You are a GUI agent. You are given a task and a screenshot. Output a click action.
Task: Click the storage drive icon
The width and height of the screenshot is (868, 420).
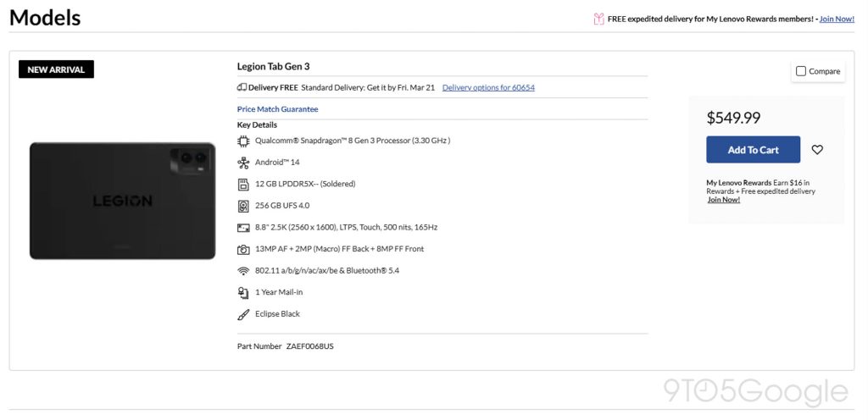tap(243, 206)
